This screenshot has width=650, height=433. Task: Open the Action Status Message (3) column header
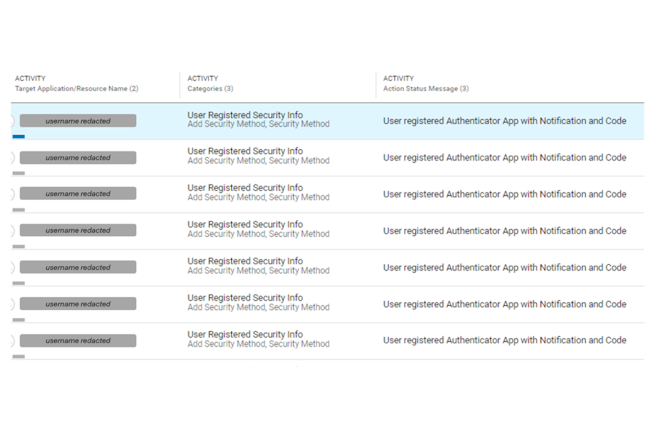pos(425,89)
